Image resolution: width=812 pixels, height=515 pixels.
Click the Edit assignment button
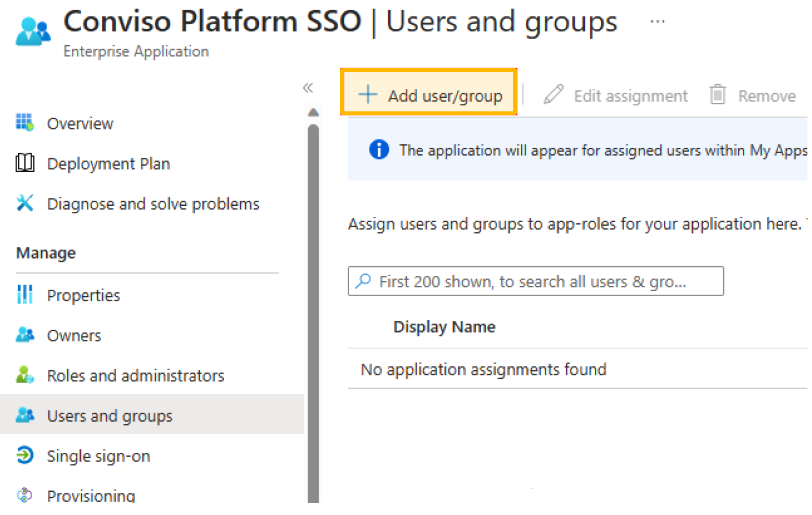615,95
